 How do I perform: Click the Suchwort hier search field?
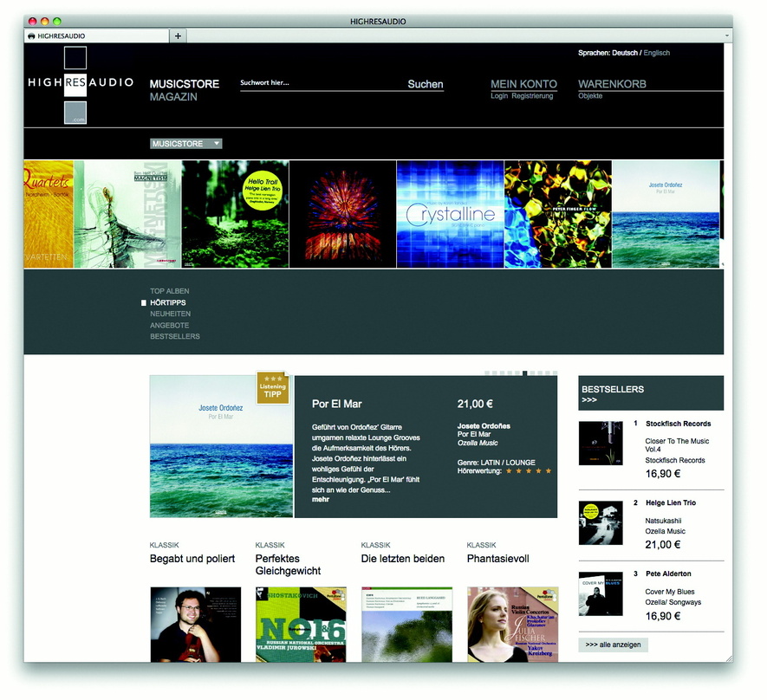point(323,83)
